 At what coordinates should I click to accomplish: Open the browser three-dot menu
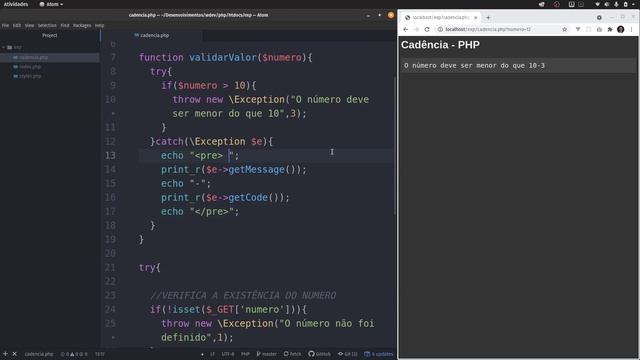(631, 29)
